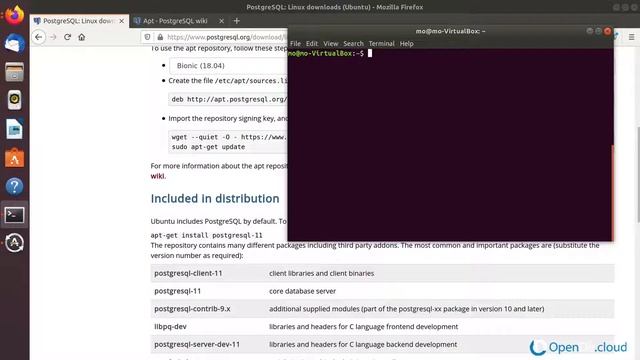Go back using Firefox back arrow
Viewport: 640px width, 360px height.
point(39,37)
